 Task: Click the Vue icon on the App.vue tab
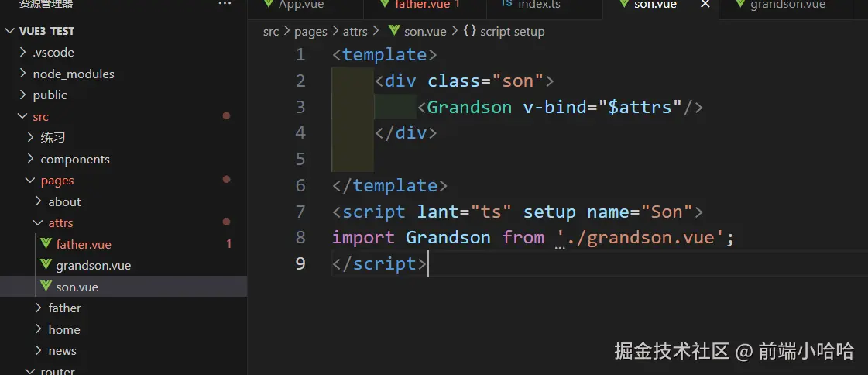269,4
